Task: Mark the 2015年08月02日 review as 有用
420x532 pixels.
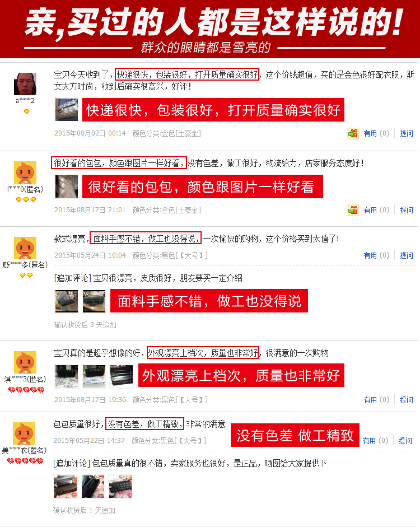Action: coord(370,133)
